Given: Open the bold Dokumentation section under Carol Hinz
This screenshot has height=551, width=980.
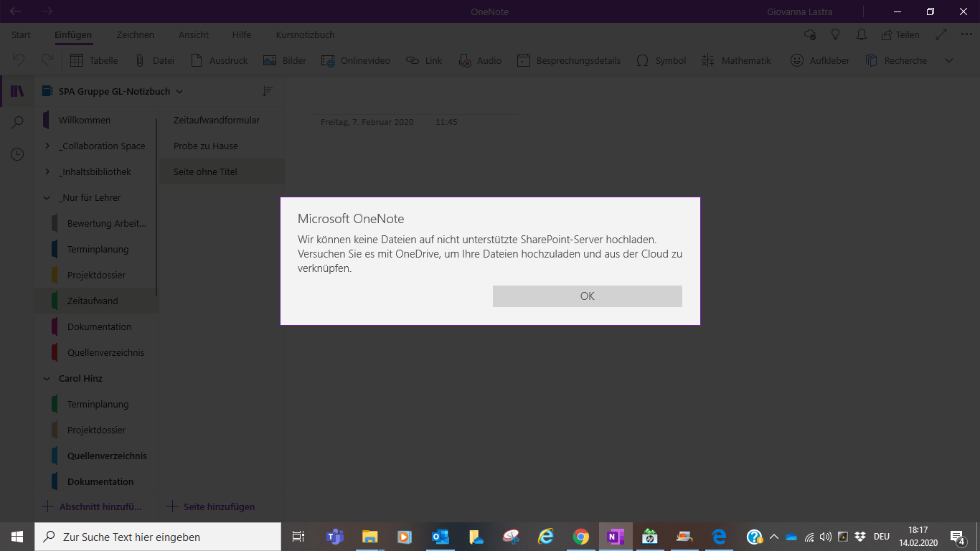Looking at the screenshot, I should (x=96, y=481).
